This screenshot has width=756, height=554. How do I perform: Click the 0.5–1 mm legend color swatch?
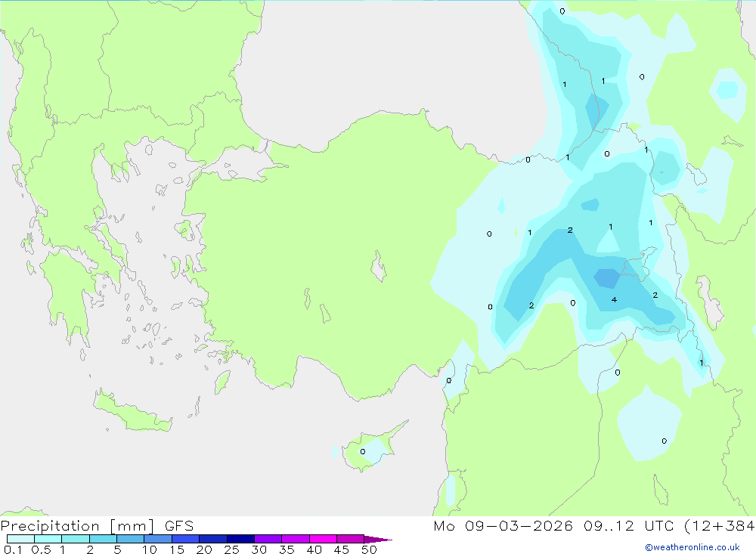(48, 539)
